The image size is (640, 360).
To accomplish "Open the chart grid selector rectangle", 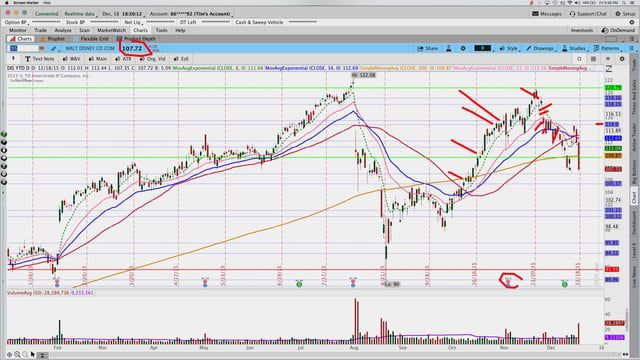I will 611,39.
